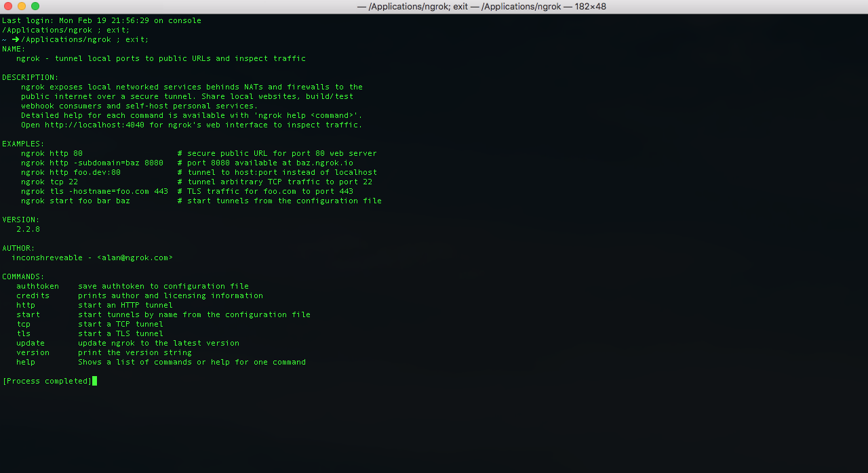Close the terminal window with red button
Image resolution: width=868 pixels, height=473 pixels.
tap(8, 6)
